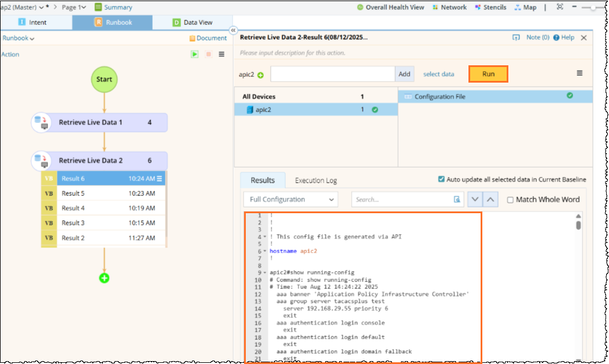The height and width of the screenshot is (364, 609).
Task: Click the select data link
Action: pos(438,74)
